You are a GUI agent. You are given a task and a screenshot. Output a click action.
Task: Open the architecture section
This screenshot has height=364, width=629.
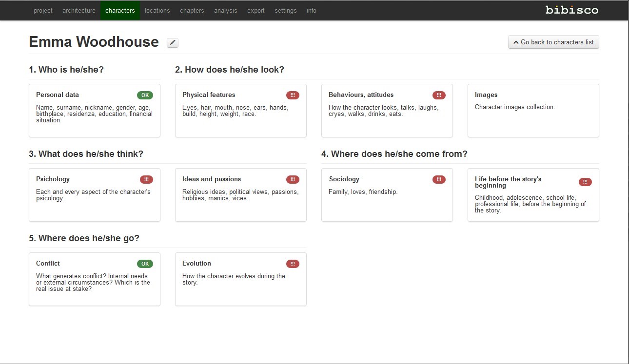[79, 11]
